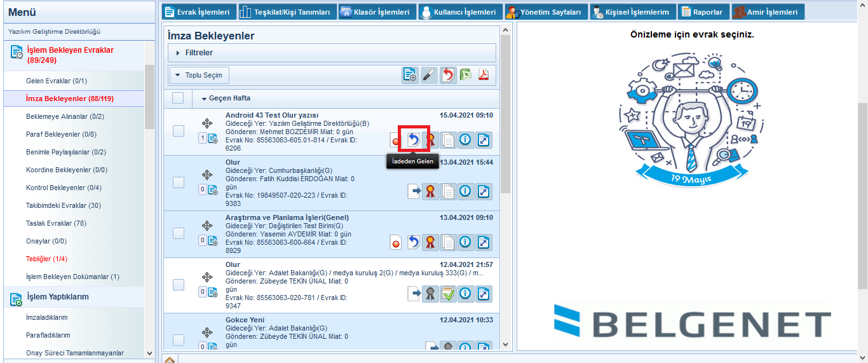This screenshot has width=868, height=363.
Task: Open the Raporlar menu
Action: 703,12
